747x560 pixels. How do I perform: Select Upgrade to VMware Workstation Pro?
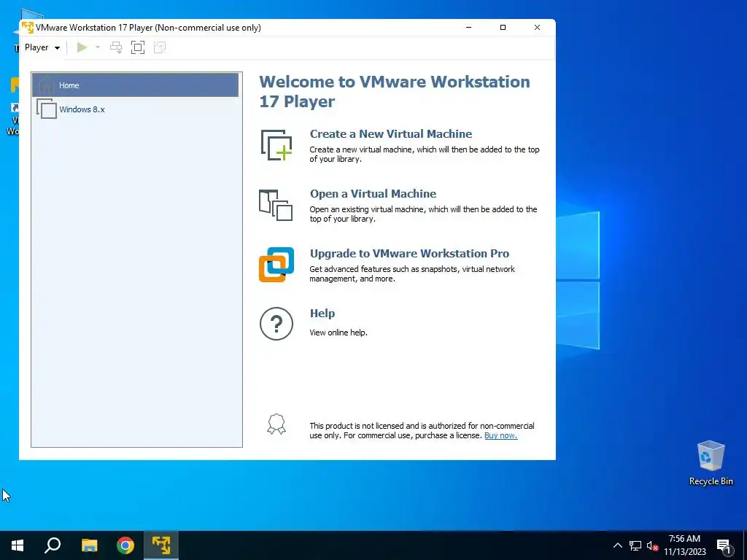point(409,253)
